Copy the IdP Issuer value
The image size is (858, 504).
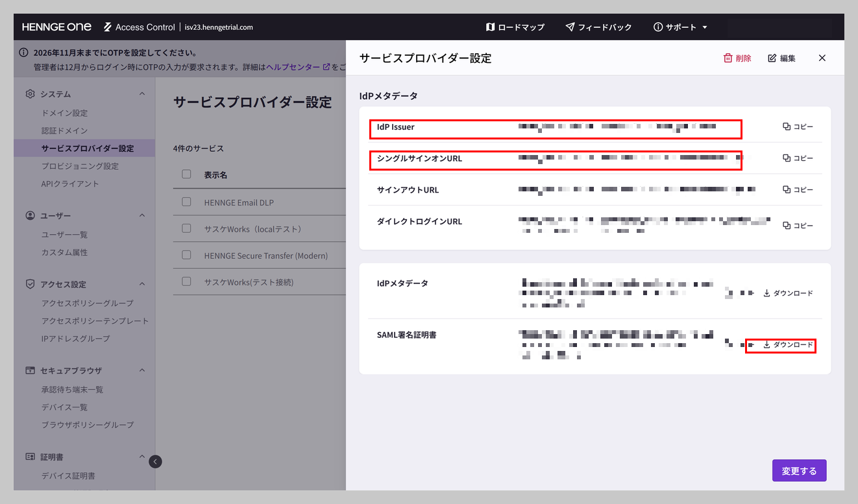click(798, 126)
